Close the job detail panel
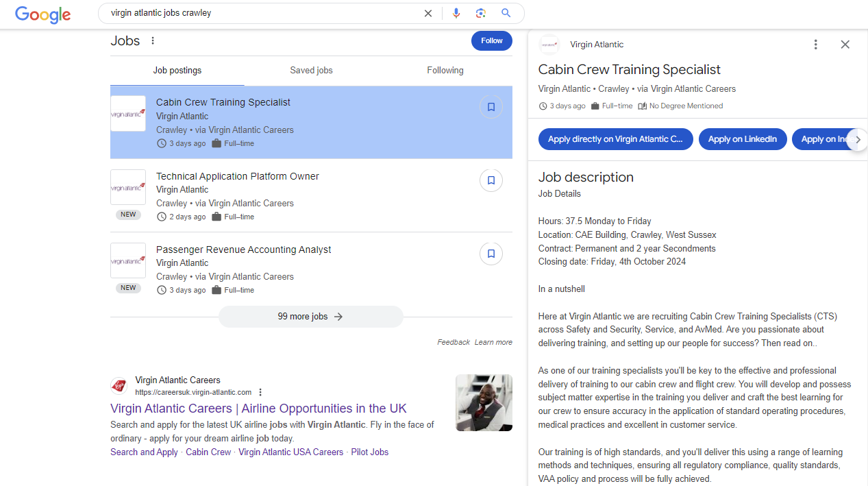868x486 pixels. (x=845, y=45)
